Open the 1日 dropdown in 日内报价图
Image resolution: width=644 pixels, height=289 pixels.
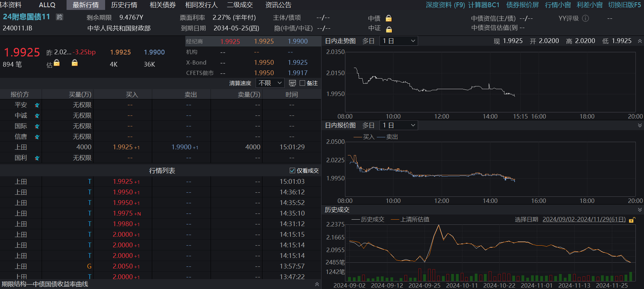399,125
